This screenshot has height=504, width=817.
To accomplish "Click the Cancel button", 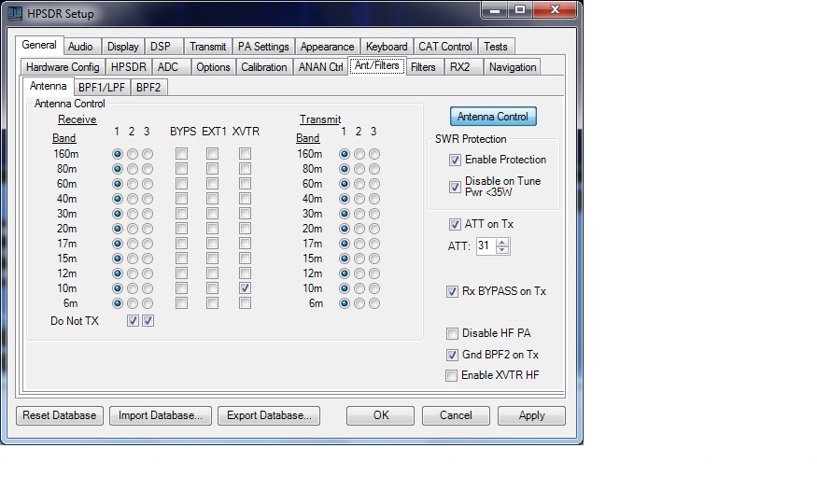I will pos(456,415).
